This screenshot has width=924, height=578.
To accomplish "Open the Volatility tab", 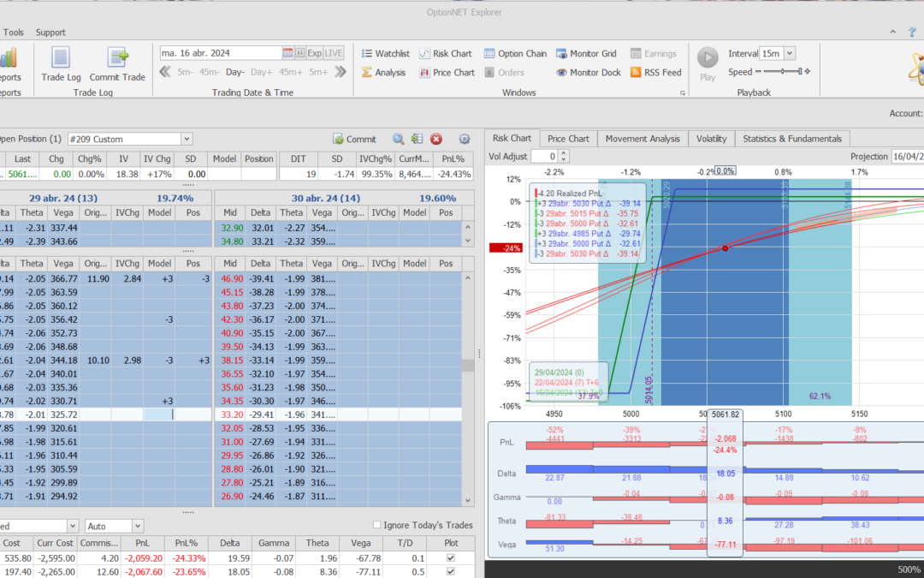I will [711, 139].
